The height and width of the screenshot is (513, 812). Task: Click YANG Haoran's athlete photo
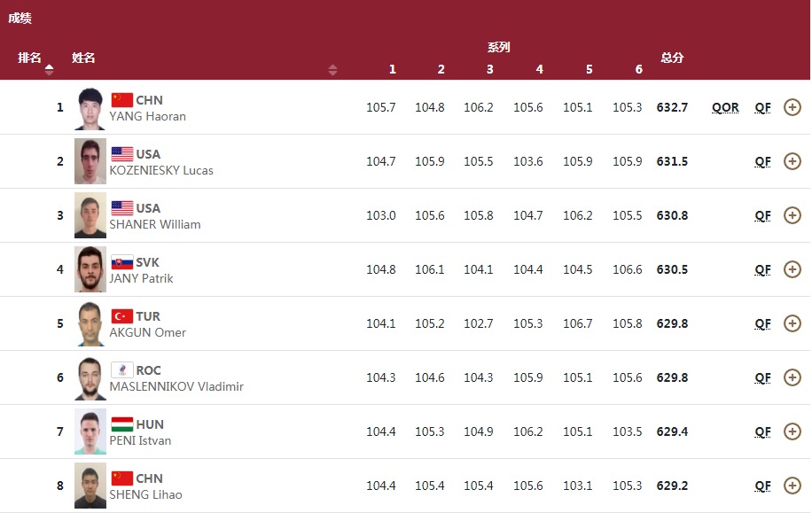(90, 108)
